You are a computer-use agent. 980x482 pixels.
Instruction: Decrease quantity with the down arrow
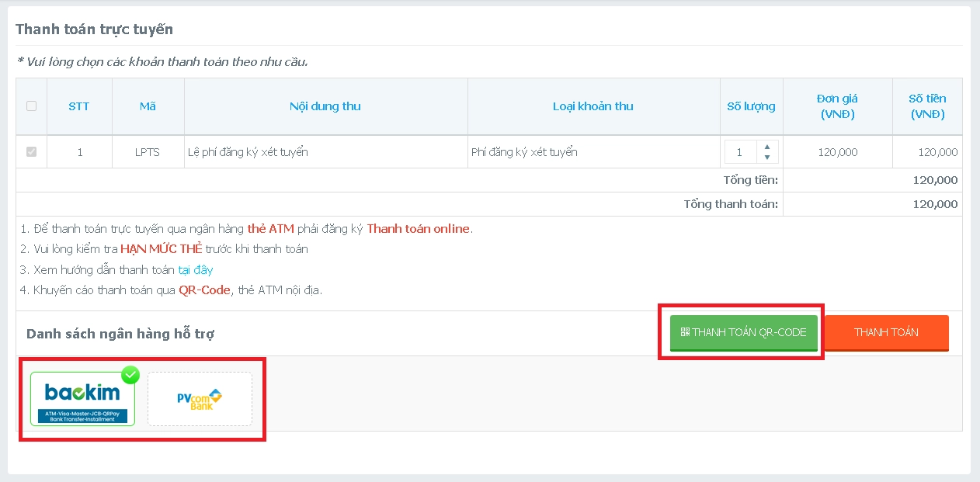[767, 158]
